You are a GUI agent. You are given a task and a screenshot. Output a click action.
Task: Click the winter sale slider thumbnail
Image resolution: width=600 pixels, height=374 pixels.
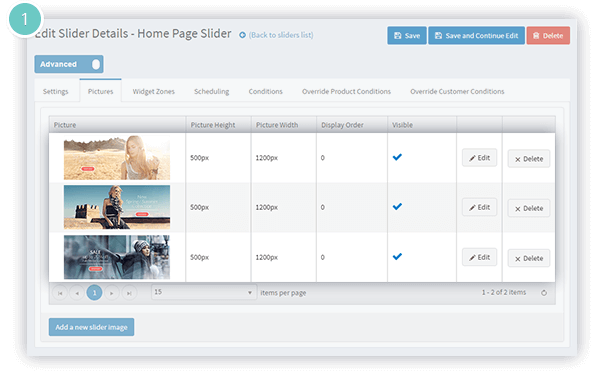point(117,257)
